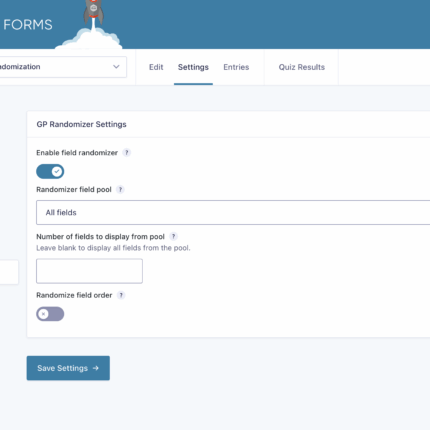Open help tooltip for Randomizer field pool

[120, 190]
